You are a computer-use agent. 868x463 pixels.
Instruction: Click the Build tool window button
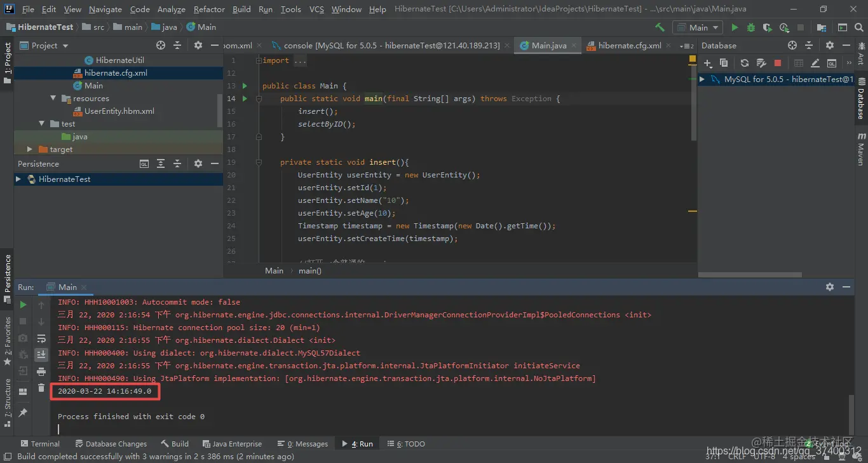tap(175, 444)
